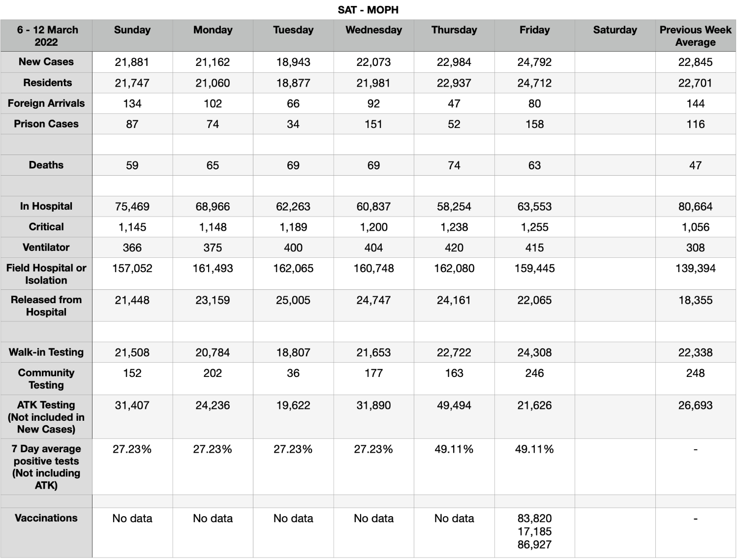738x560 pixels.
Task: Click the 6 - 12 March 2022 header cell
Action: [x=46, y=36]
